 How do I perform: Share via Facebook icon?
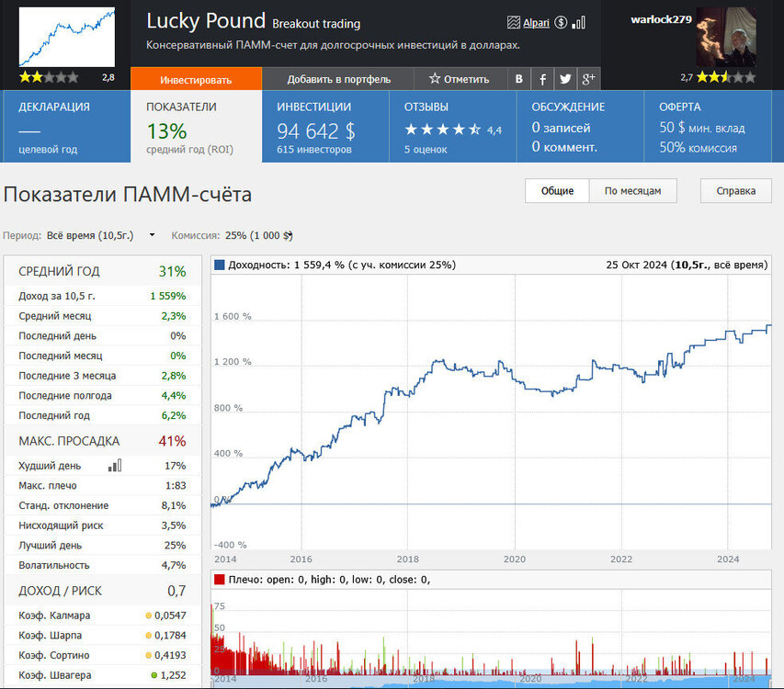(542, 79)
